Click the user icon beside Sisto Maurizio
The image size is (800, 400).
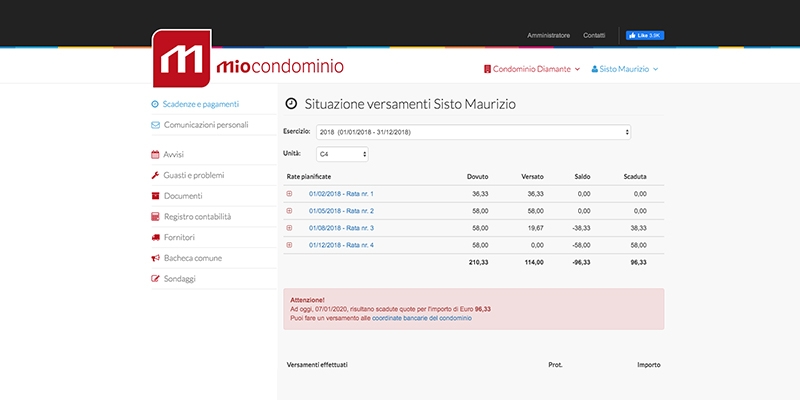pyautogui.click(x=594, y=69)
